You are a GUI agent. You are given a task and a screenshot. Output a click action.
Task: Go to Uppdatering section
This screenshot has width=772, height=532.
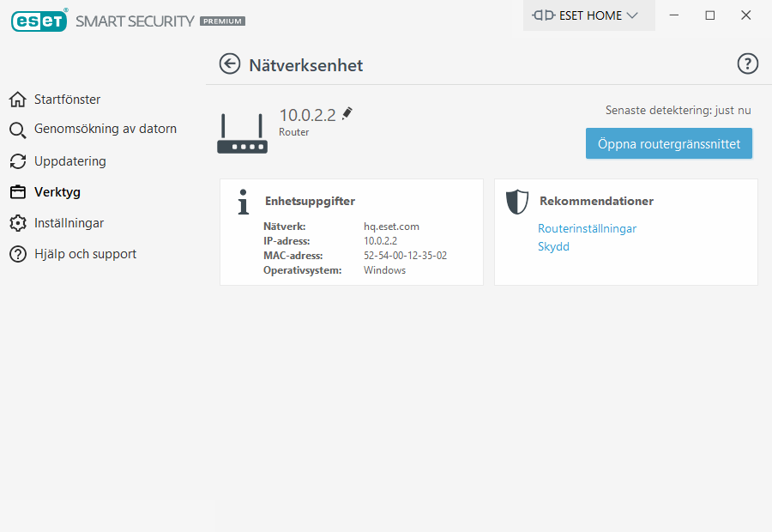(69, 161)
